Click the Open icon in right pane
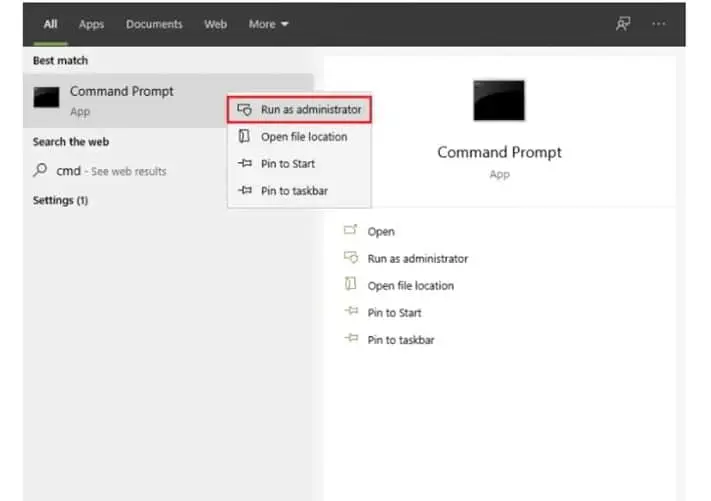711x501 pixels. (x=351, y=230)
